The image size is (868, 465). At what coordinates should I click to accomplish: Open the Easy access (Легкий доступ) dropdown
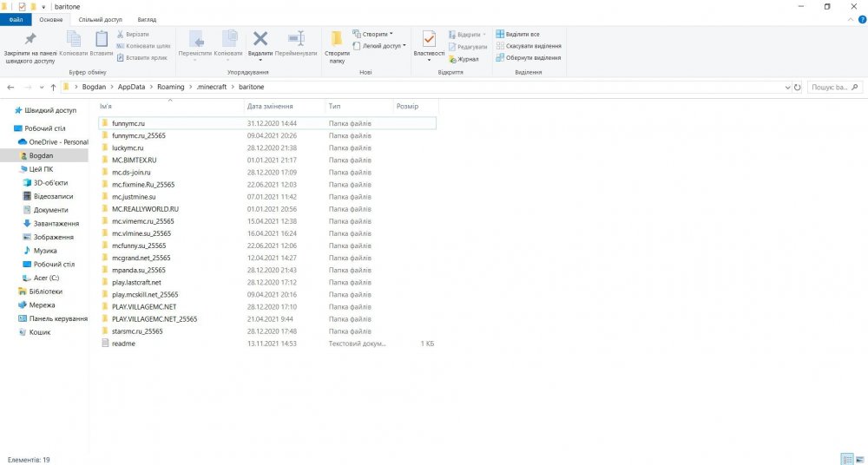coord(379,46)
